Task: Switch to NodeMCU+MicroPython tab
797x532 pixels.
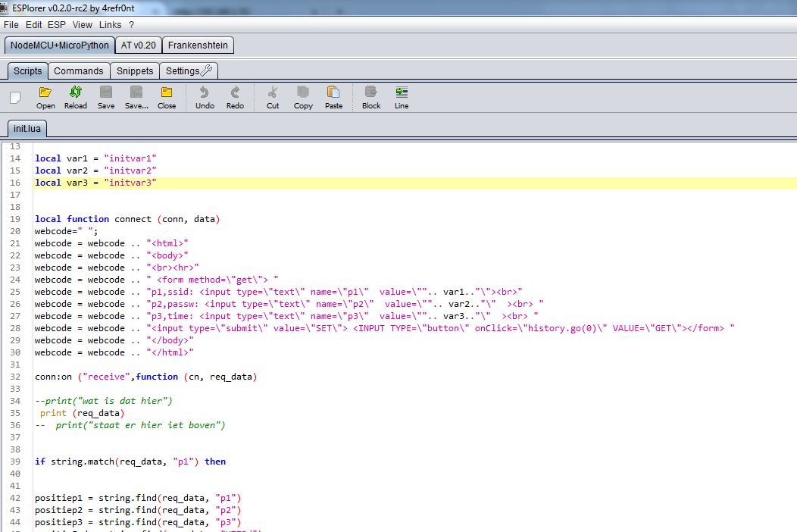Action: pos(59,45)
